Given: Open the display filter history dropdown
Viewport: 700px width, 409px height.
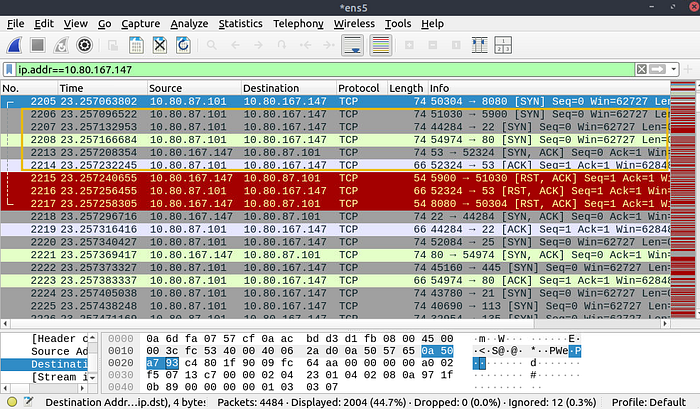Looking at the screenshot, I should tap(673, 70).
